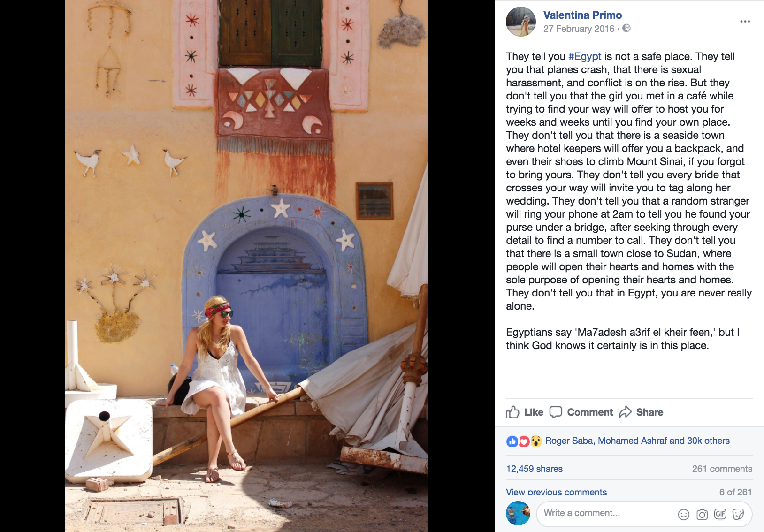This screenshot has width=764, height=532.
Task: Expand View previous comments
Action: coord(556,492)
